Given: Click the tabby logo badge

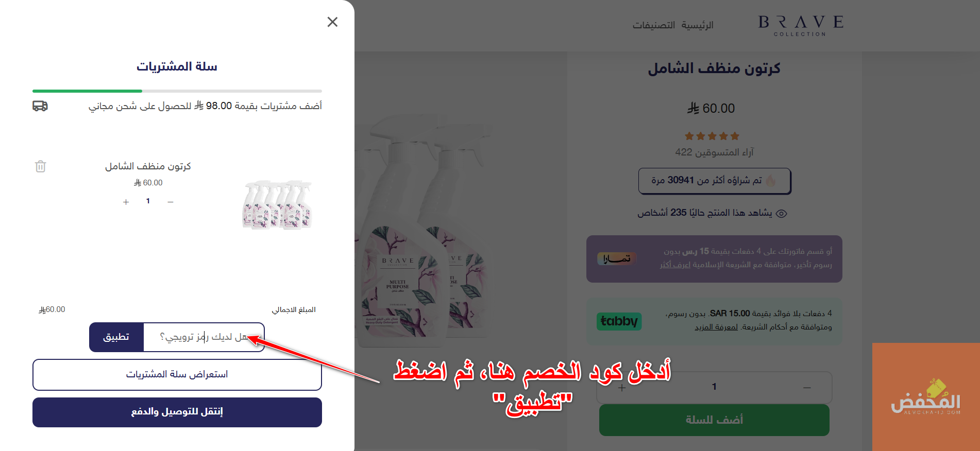Looking at the screenshot, I should tap(619, 321).
